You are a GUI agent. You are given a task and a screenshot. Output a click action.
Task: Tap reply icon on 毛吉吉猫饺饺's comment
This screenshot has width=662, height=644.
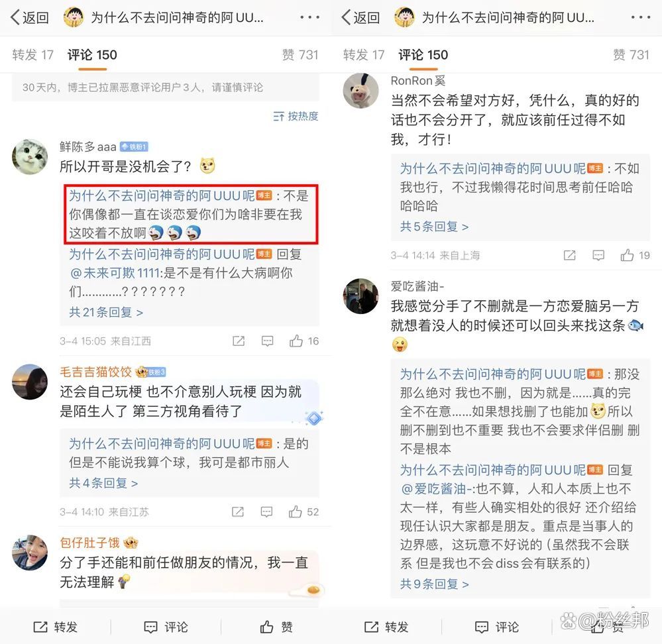click(266, 512)
